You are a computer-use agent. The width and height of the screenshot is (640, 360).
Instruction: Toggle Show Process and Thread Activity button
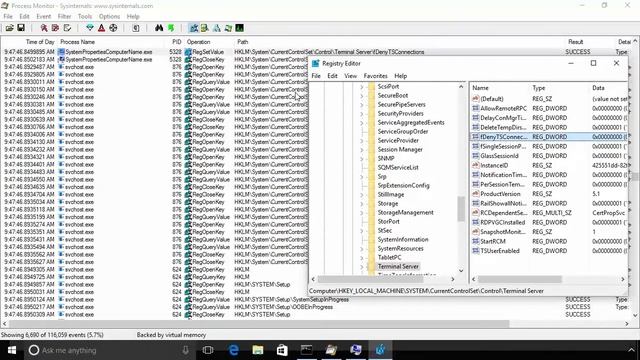tap(228, 28)
